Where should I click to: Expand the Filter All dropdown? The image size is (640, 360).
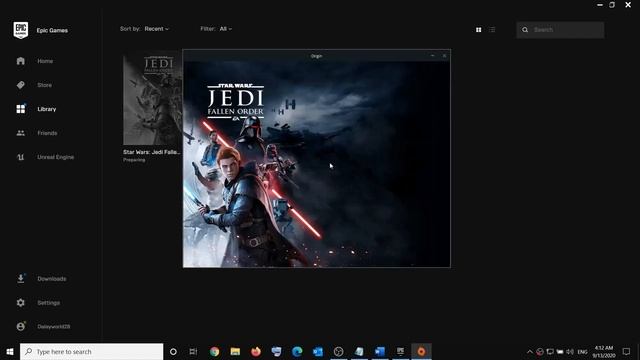[x=225, y=29]
